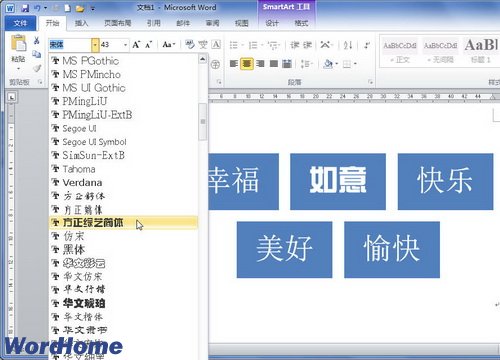Switch to SmartArt 格式 Format tab
This screenshot has width=500, height=360.
pyautogui.click(x=301, y=23)
